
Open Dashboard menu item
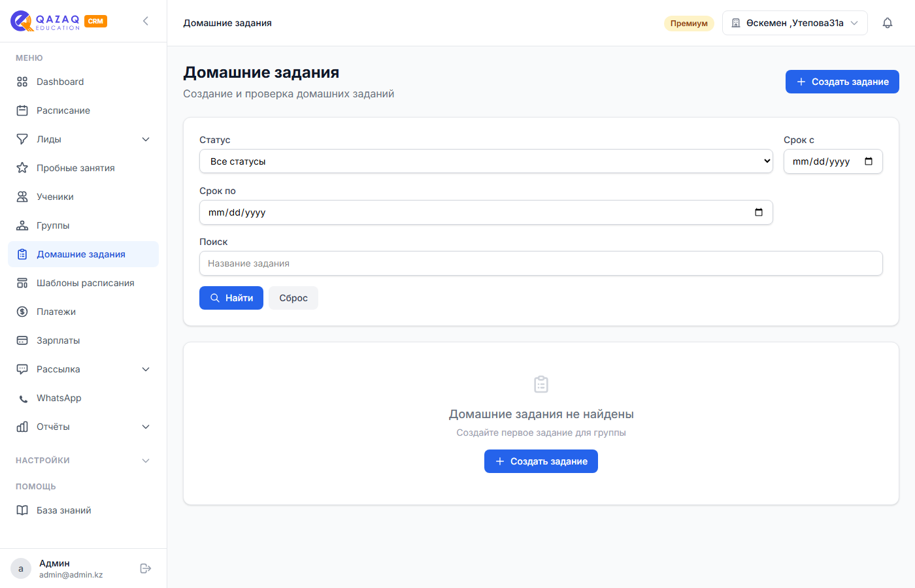coord(83,82)
